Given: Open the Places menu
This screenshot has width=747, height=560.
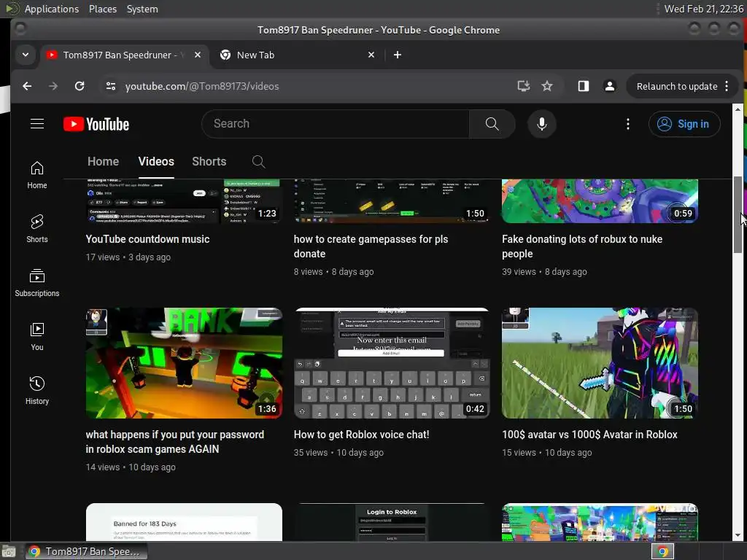Looking at the screenshot, I should 103,9.
